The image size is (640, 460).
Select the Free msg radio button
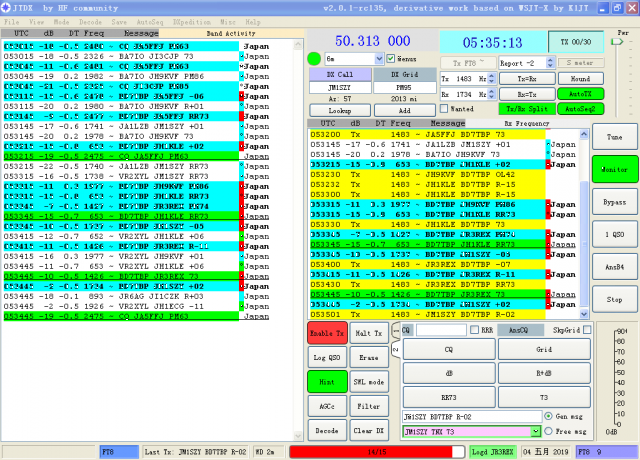pos(549,431)
